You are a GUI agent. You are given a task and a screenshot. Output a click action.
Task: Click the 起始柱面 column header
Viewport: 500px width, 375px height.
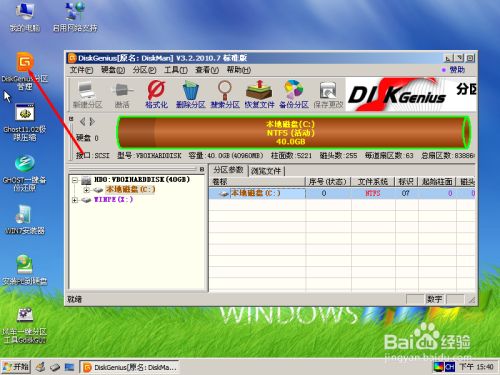pyautogui.click(x=437, y=182)
